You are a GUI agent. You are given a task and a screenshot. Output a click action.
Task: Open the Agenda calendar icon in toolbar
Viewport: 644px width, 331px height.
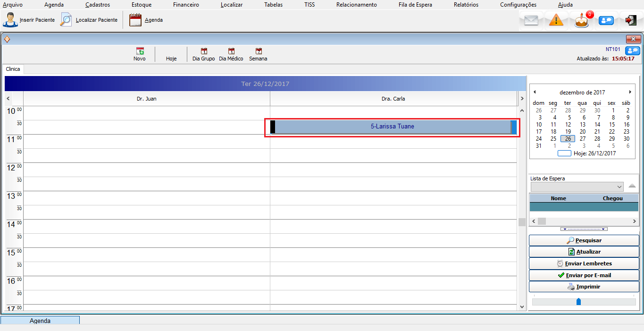pyautogui.click(x=135, y=20)
